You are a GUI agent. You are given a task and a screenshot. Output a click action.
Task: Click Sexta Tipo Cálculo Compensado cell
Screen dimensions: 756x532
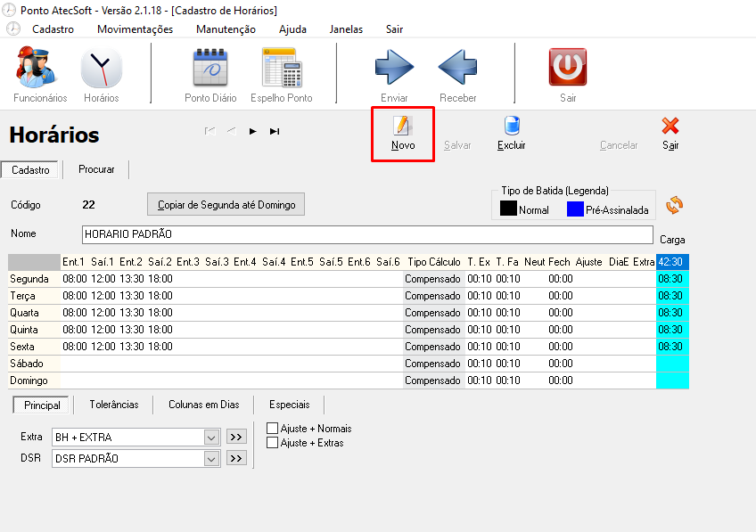click(433, 346)
